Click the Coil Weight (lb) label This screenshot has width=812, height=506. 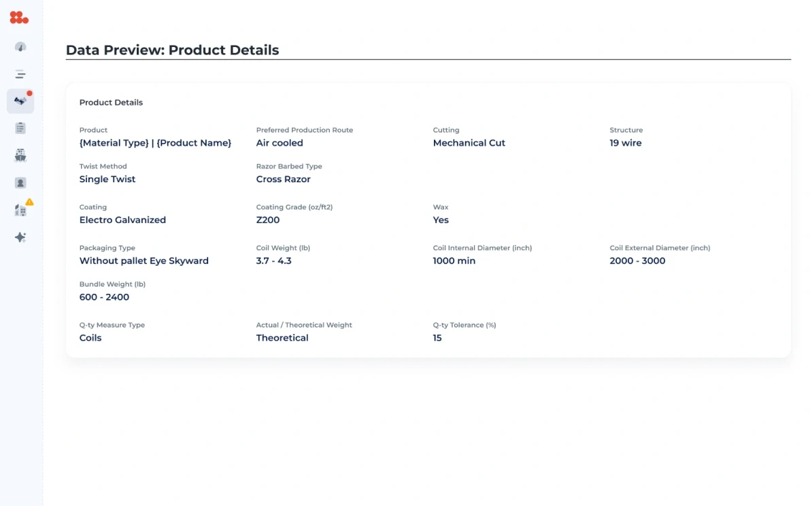pyautogui.click(x=283, y=248)
